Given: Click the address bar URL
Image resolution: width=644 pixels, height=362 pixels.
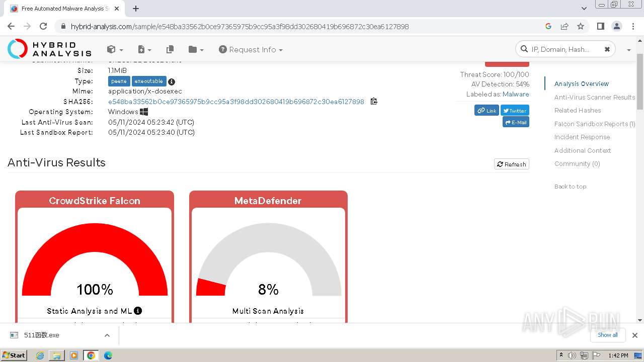Looking at the screenshot, I should tap(239, 27).
